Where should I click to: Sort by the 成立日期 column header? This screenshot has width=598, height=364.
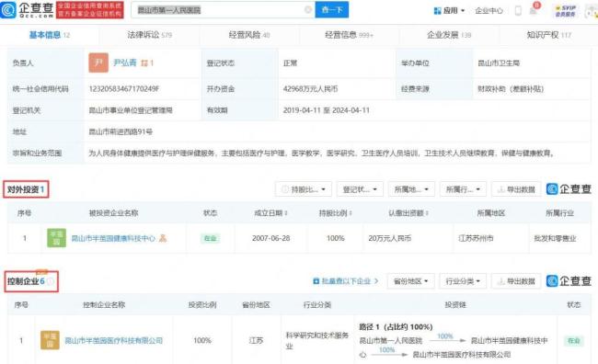[270, 213]
